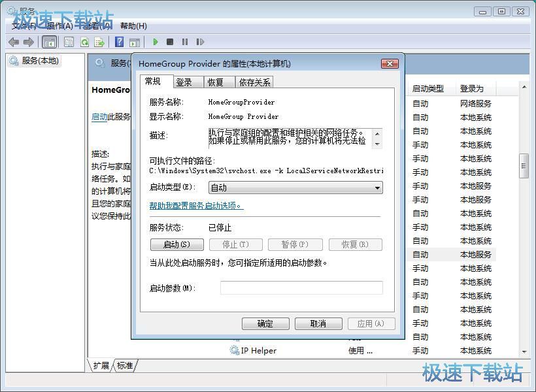Switch to the 扩展 view tab
The image size is (536, 392).
(101, 365)
